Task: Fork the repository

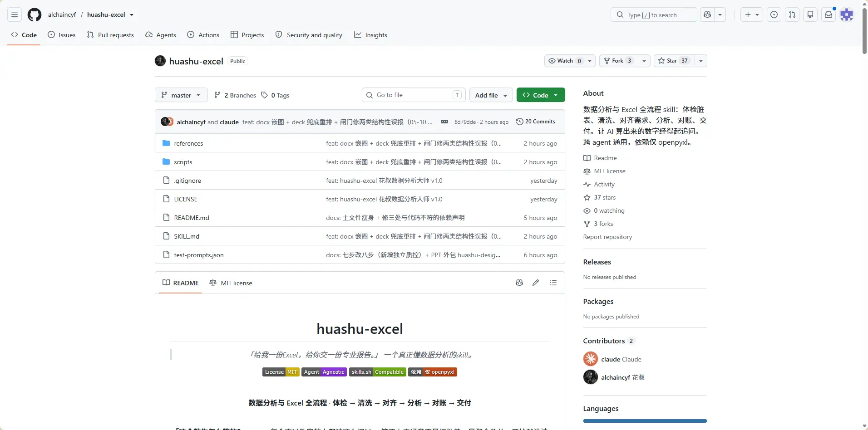Action: point(618,61)
